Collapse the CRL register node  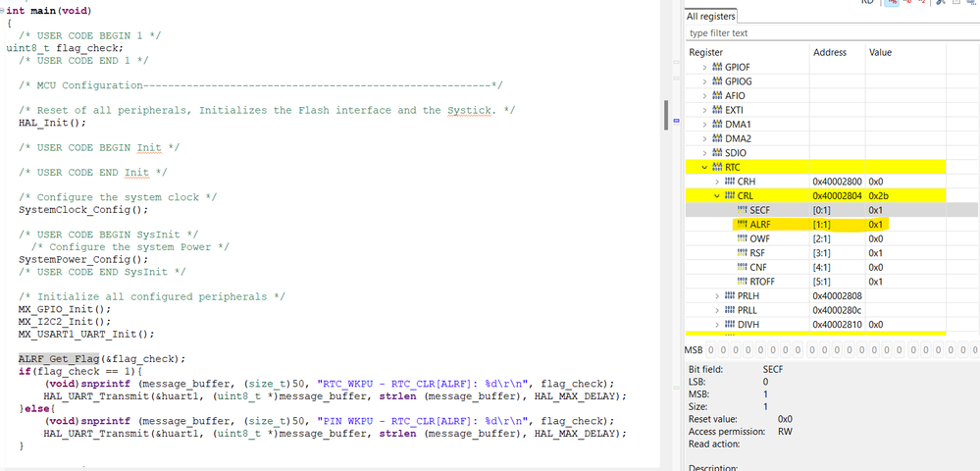(x=717, y=196)
